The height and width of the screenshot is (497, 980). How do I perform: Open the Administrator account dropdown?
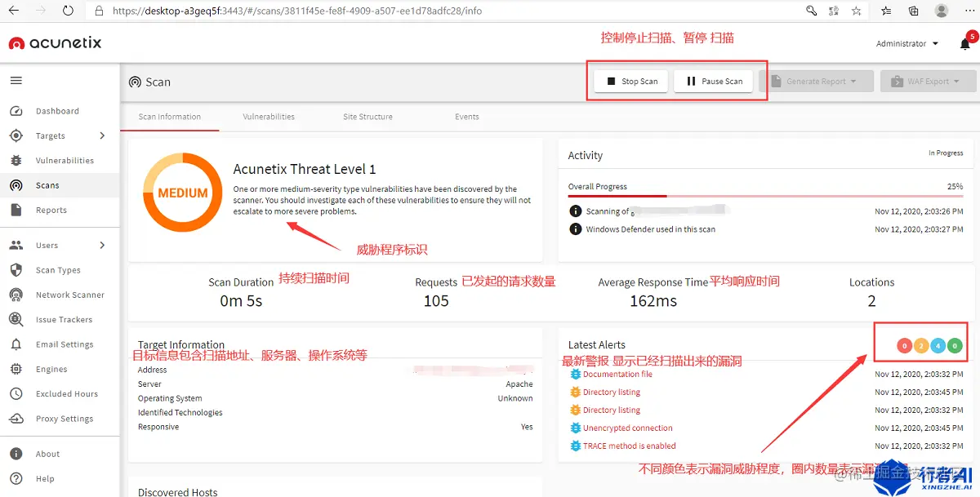(x=906, y=44)
